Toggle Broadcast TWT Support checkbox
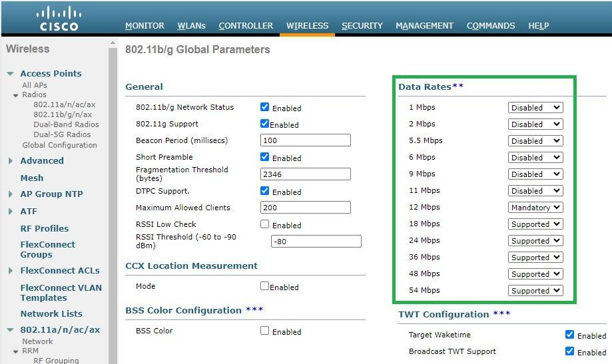612x364 pixels. coord(569,351)
